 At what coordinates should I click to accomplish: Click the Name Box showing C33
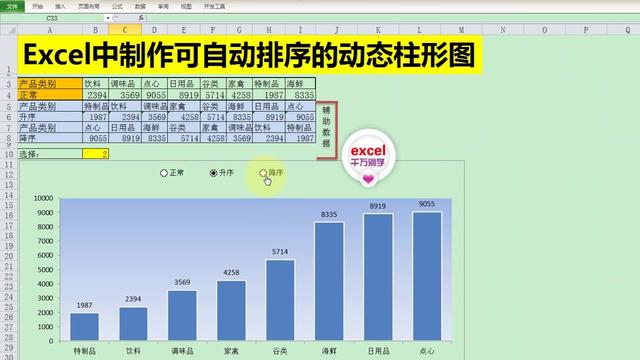[52, 18]
